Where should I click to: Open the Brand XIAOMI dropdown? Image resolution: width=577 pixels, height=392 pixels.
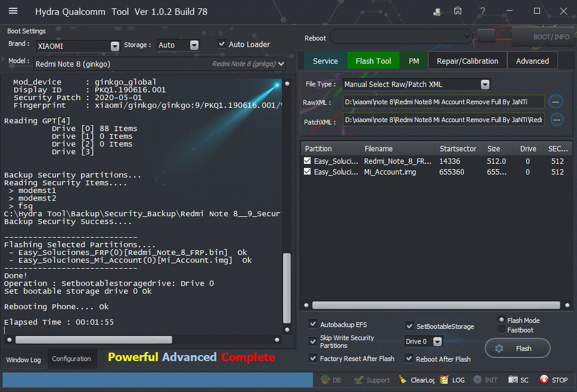pos(115,46)
